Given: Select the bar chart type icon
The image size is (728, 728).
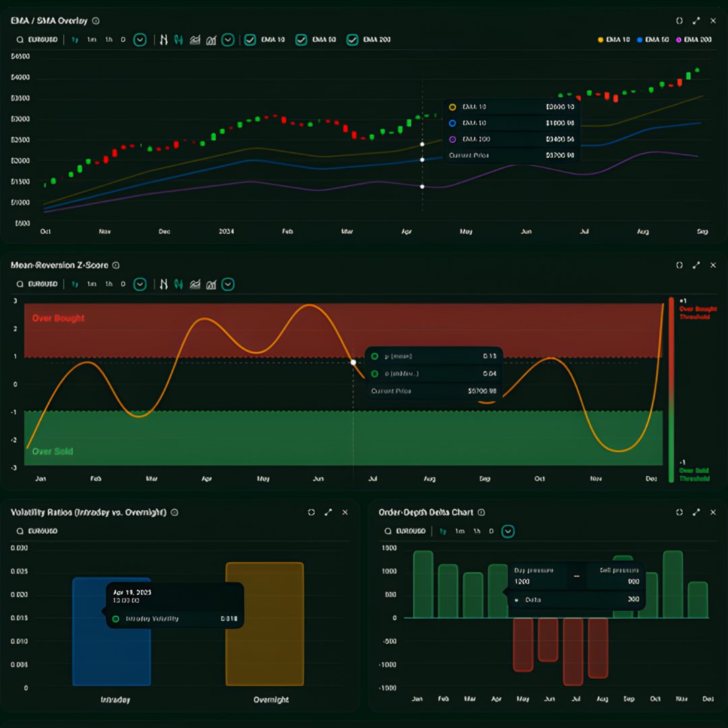Looking at the screenshot, I should click(163, 39).
